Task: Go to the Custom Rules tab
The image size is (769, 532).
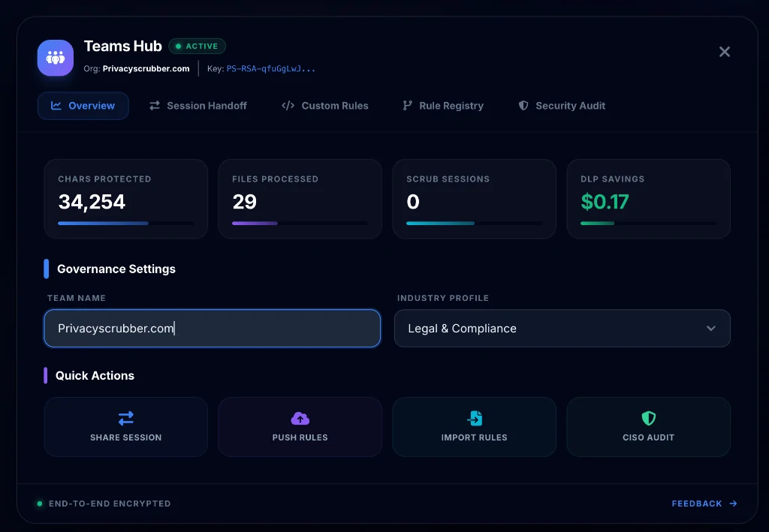Action: click(x=324, y=105)
